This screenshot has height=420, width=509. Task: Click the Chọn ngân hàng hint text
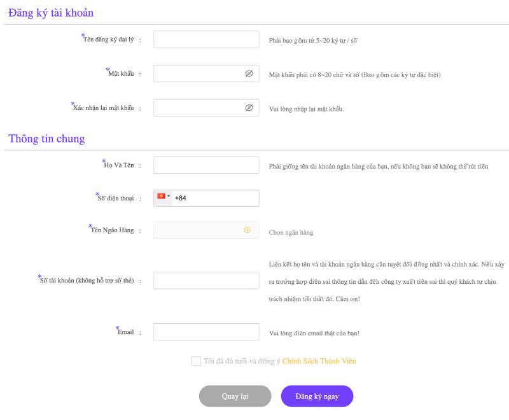pos(291,233)
